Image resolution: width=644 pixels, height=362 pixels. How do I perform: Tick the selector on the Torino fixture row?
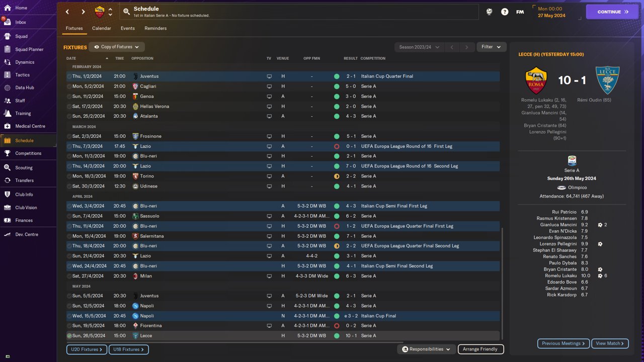point(69,176)
